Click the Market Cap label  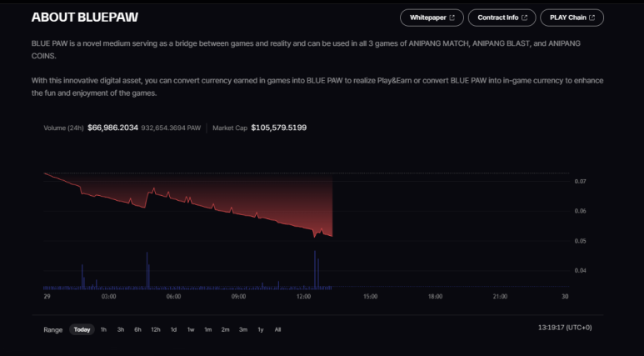pyautogui.click(x=230, y=128)
